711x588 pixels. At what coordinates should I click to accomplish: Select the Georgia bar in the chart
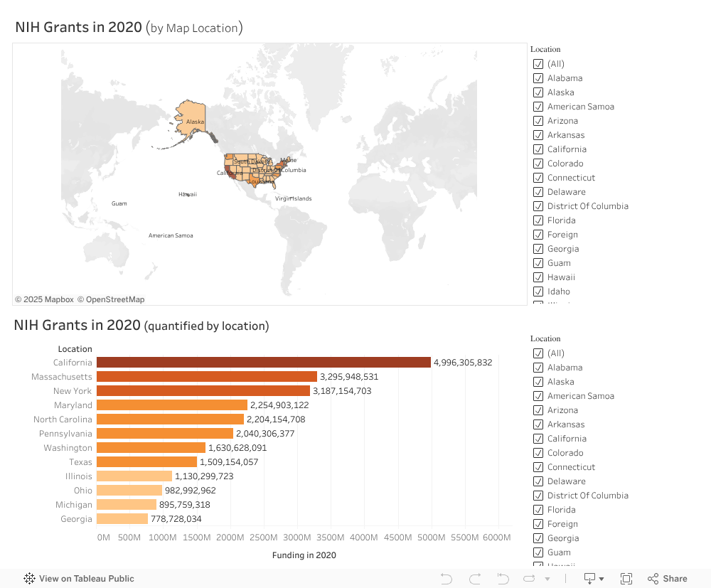122,518
